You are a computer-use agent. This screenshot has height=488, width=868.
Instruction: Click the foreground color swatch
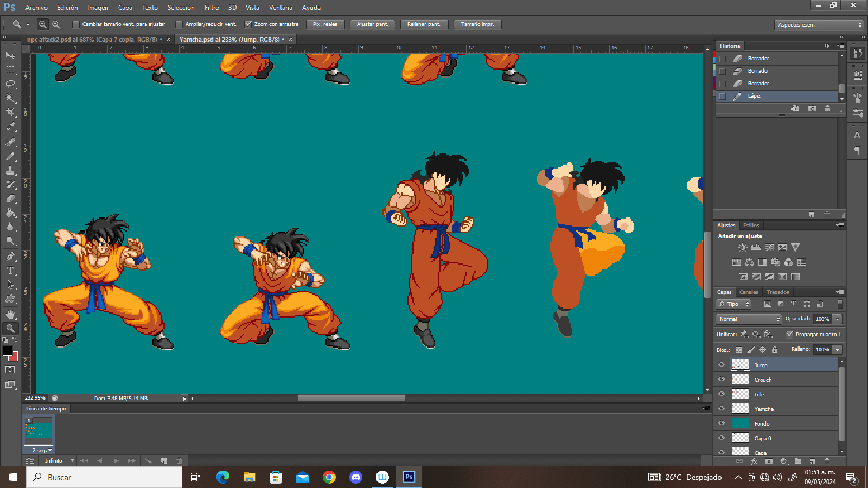7,351
